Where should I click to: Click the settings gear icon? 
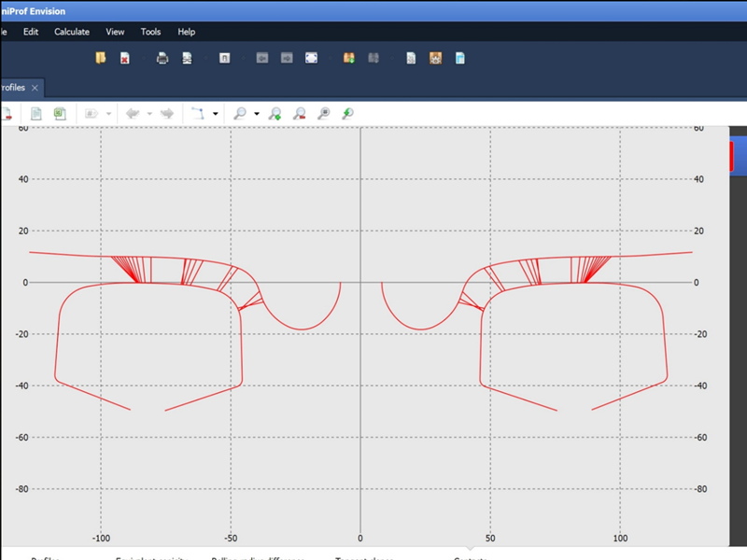pos(435,58)
